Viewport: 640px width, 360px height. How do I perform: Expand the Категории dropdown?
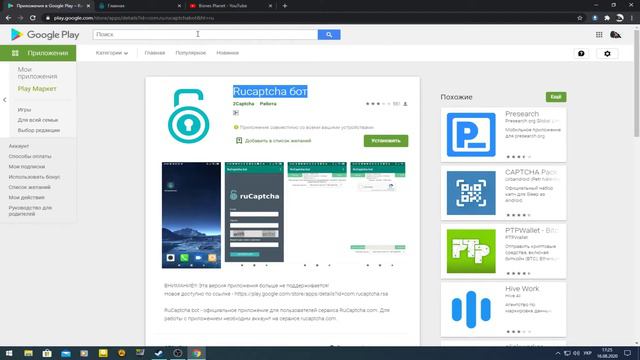[112, 53]
